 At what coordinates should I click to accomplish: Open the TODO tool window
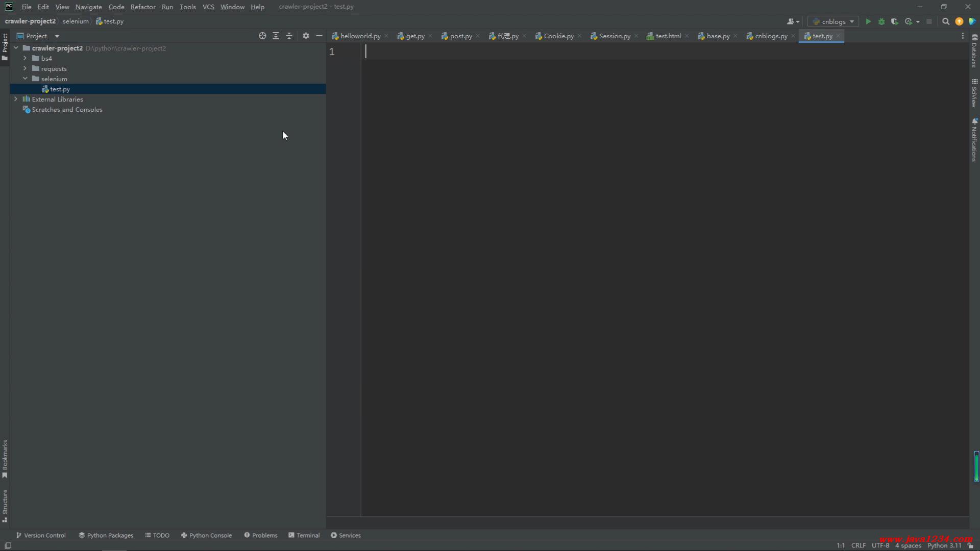point(157,535)
